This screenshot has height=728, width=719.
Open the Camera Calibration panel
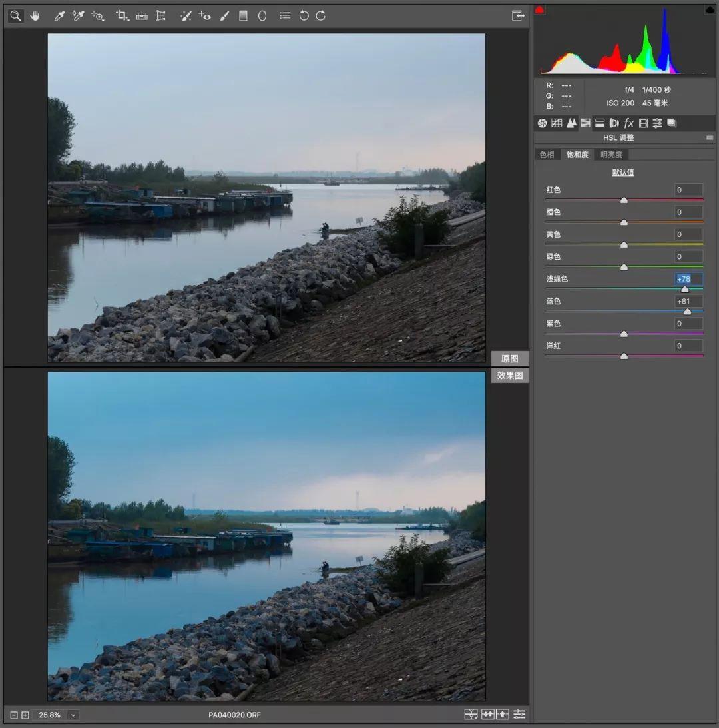[x=643, y=123]
